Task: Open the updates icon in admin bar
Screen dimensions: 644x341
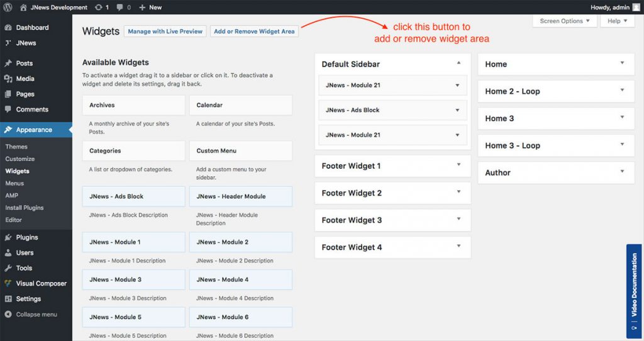Action: (99, 8)
